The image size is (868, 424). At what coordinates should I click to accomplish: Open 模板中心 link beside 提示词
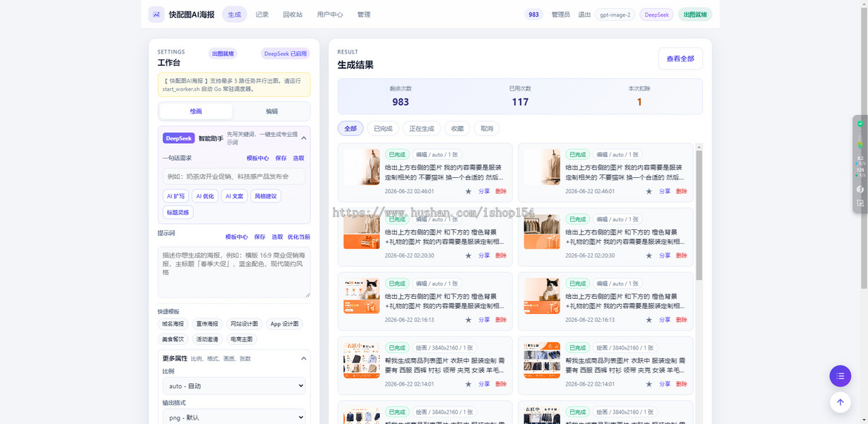pos(237,237)
